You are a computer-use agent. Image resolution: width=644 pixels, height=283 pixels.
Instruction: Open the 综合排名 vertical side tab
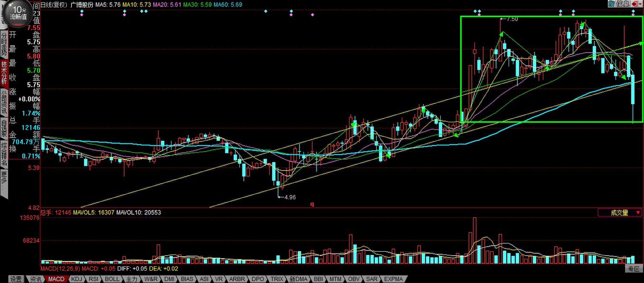pos(4,154)
